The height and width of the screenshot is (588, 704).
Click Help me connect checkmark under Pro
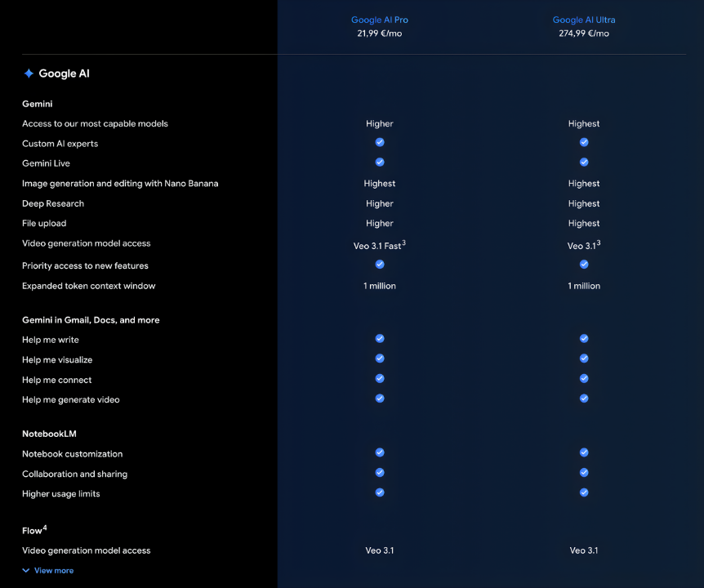pyautogui.click(x=380, y=378)
